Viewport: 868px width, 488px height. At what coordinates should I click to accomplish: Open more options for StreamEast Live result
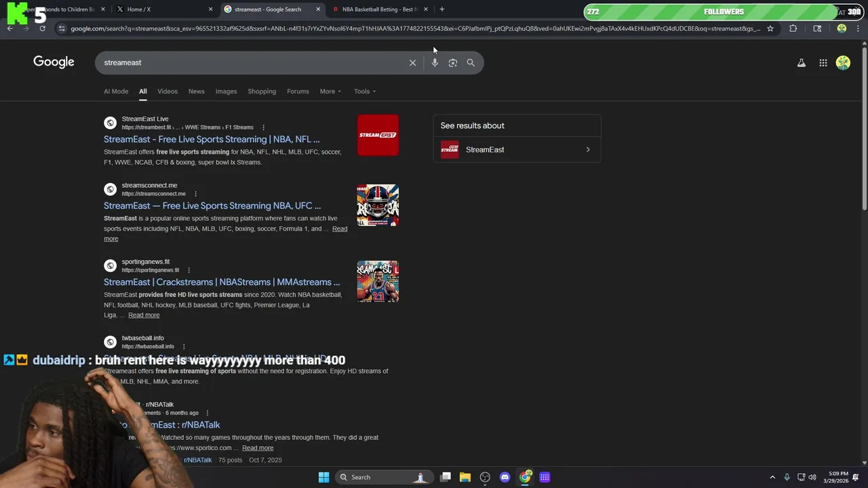click(264, 127)
